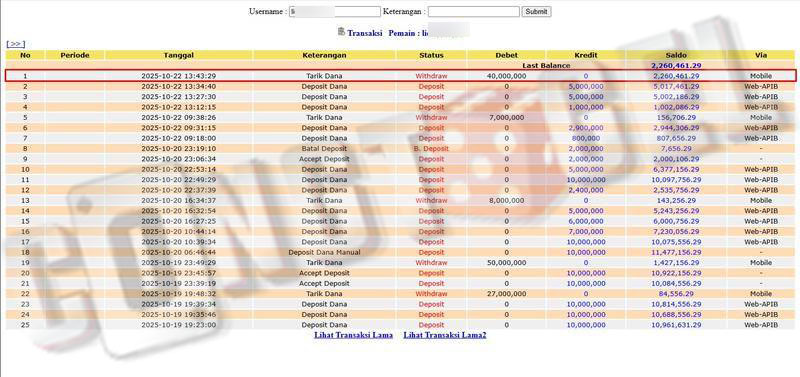Click the Via column header
The image size is (800, 377).
coord(761,55)
